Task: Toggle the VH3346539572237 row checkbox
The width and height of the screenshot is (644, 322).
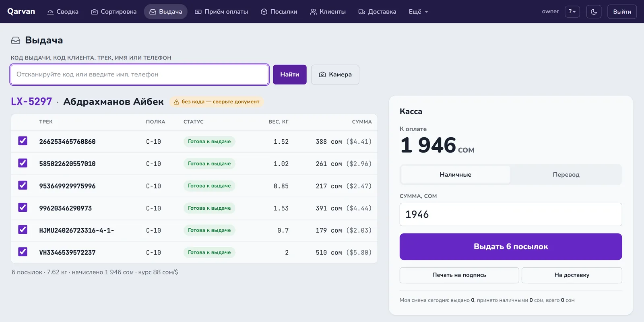Action: point(23,252)
